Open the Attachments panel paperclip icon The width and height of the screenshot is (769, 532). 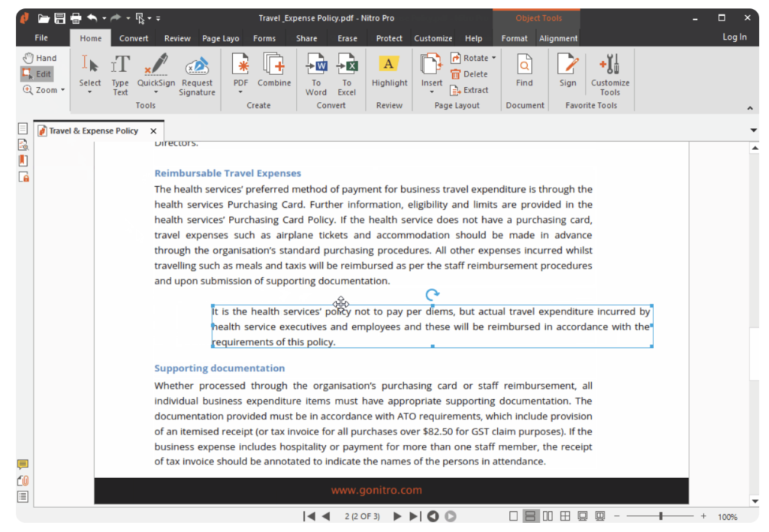click(x=23, y=480)
